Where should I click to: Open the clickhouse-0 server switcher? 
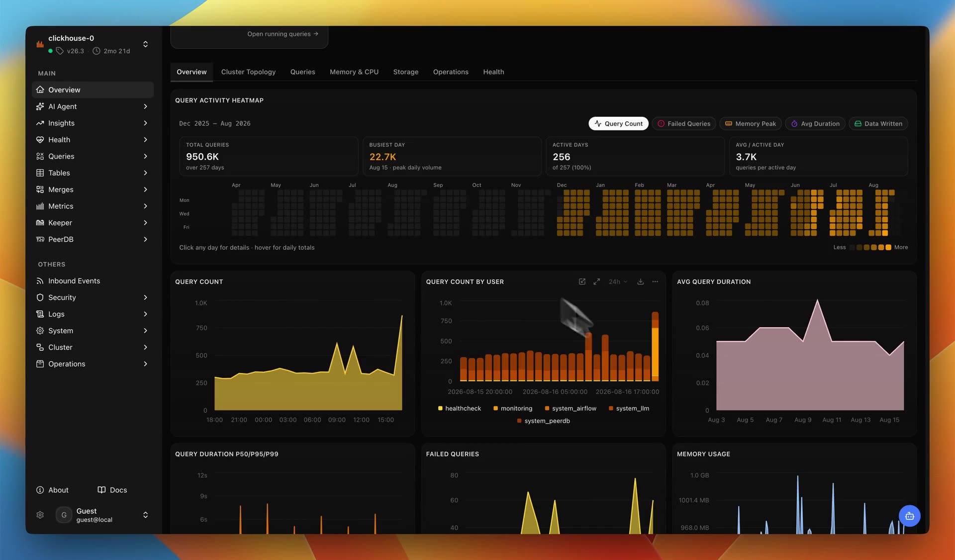(x=145, y=44)
